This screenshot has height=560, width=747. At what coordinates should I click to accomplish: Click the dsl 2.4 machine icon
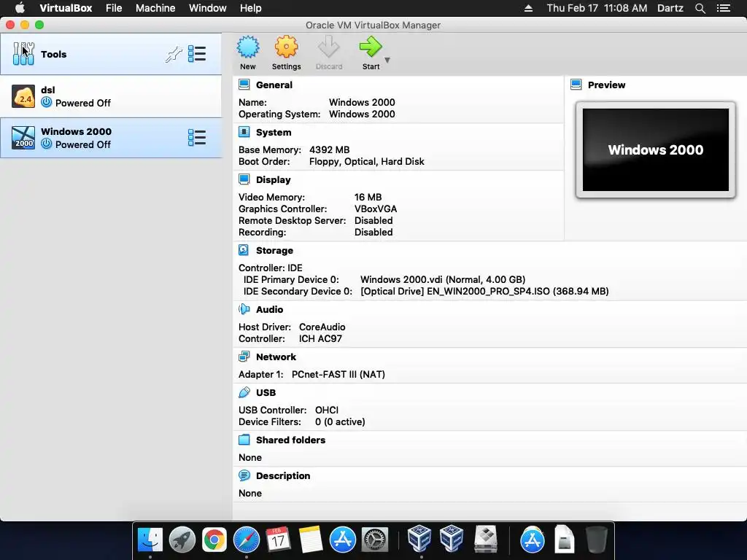click(23, 96)
